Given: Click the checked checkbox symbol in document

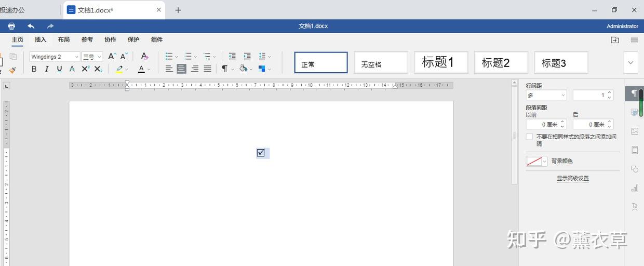Looking at the screenshot, I should (261, 153).
